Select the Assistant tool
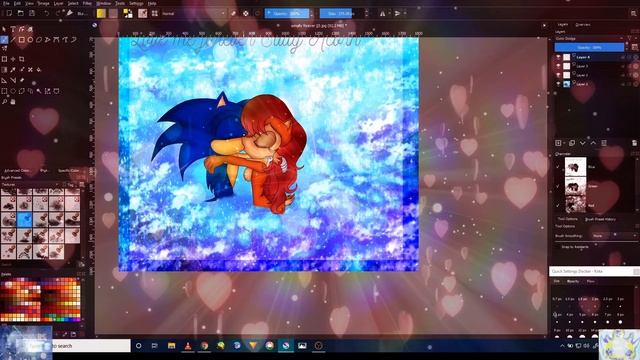The width and height of the screenshot is (640, 360). (4, 80)
